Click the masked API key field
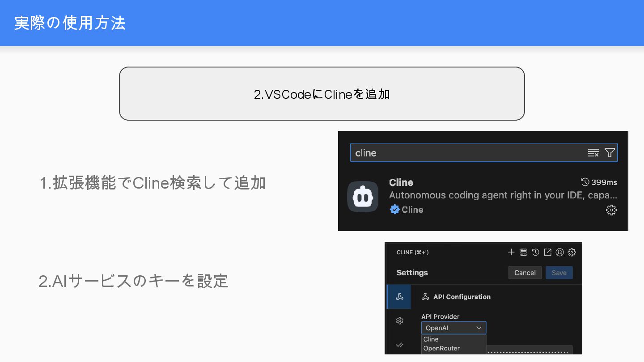The image size is (644, 362). pos(530,350)
